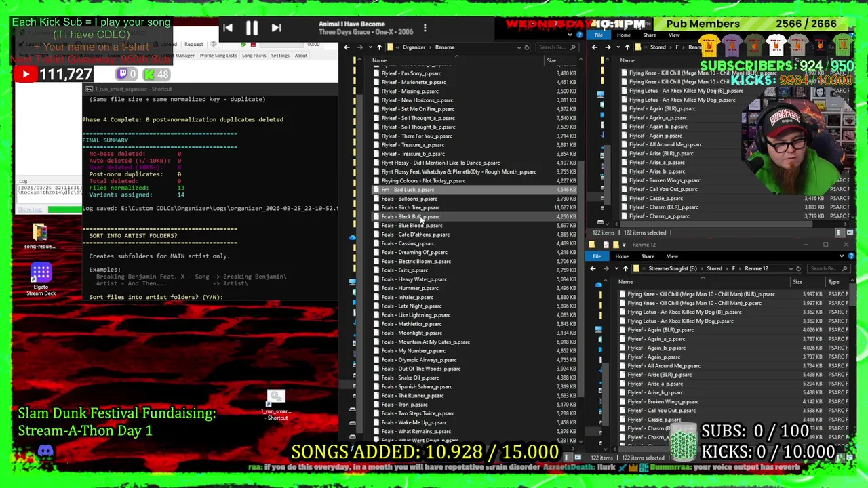Open Elgato Stream Deck desktop icon

pyautogui.click(x=41, y=278)
